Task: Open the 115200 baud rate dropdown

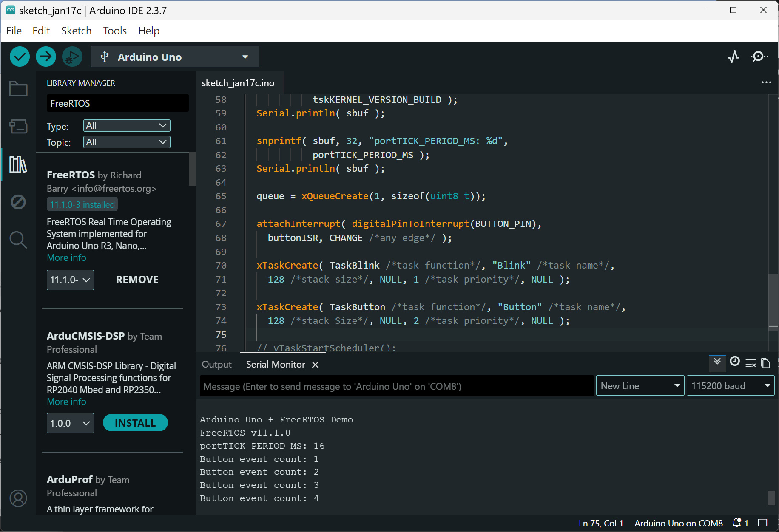Action: coord(730,386)
